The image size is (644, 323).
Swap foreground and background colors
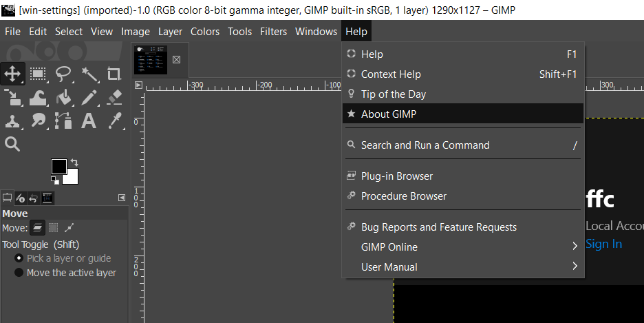tap(74, 162)
